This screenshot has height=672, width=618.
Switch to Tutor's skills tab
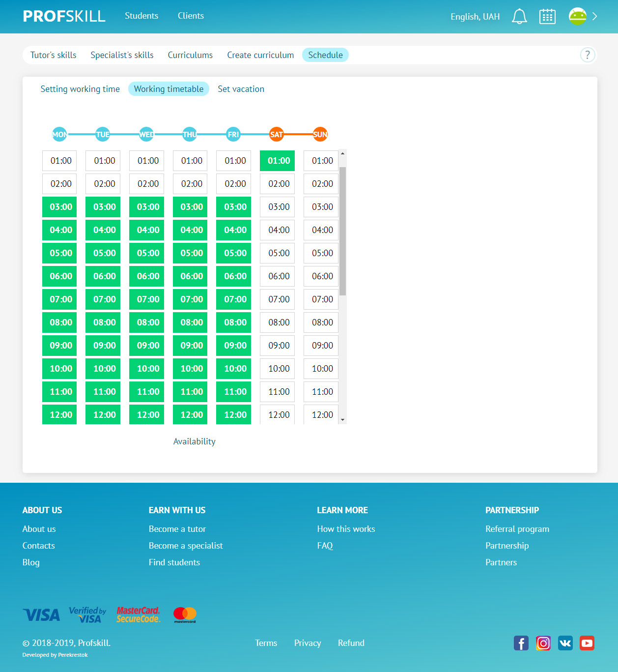(x=54, y=55)
